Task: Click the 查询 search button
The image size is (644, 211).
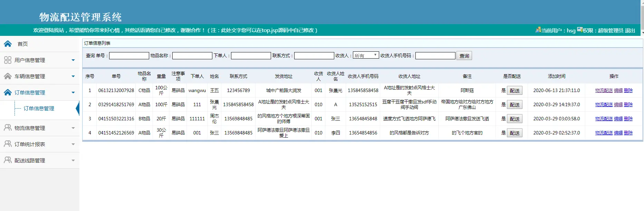Action: click(464, 56)
